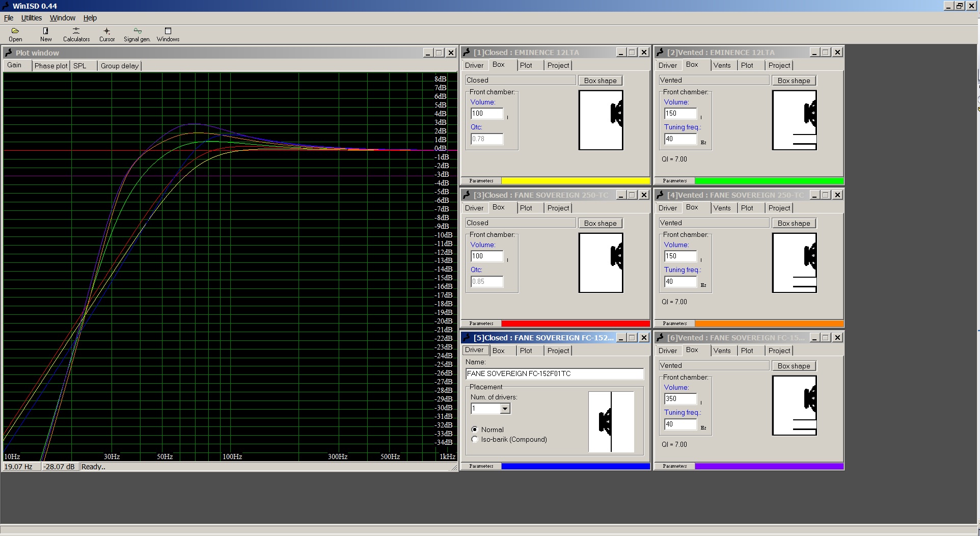This screenshot has height=536, width=980.
Task: Click blue plot color bar of [5]Closed window
Action: (576, 466)
